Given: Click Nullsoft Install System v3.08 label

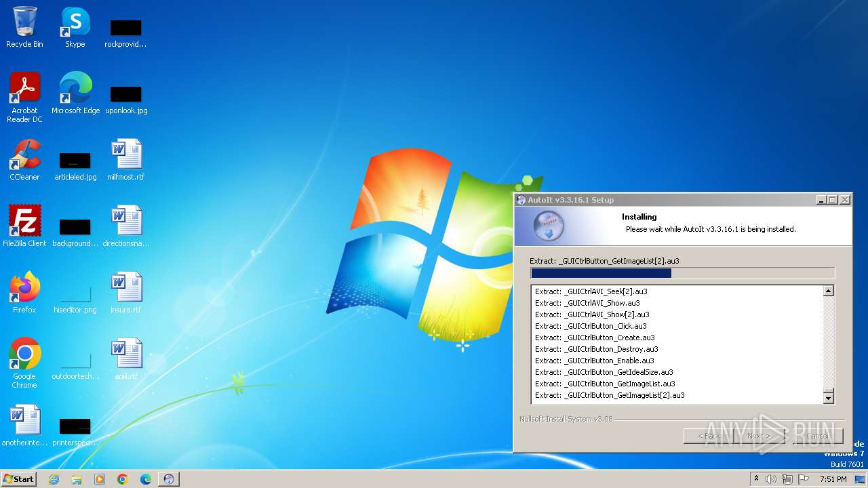Looking at the screenshot, I should tap(566, 419).
